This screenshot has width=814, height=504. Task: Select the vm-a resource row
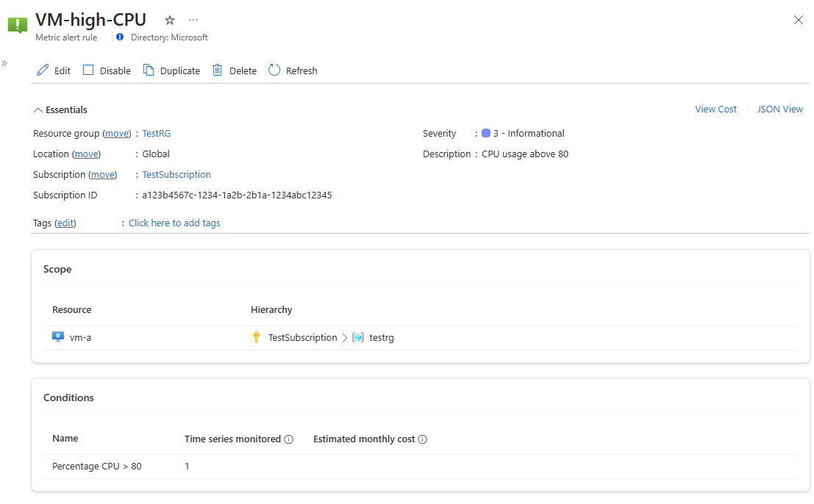tap(80, 338)
